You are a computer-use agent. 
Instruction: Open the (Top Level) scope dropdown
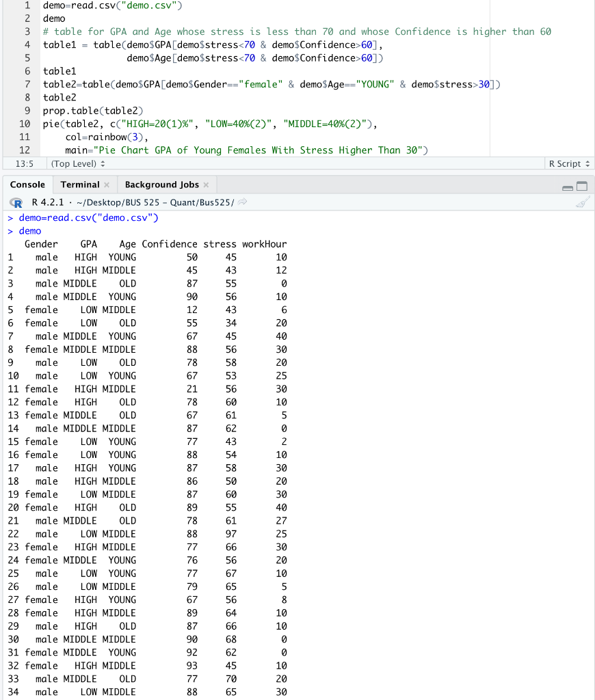click(78, 164)
